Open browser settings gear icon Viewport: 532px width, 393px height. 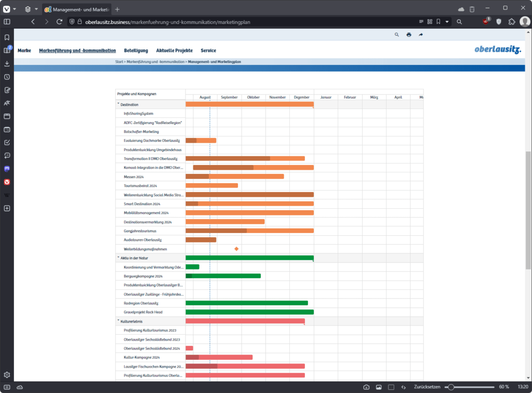click(7, 375)
